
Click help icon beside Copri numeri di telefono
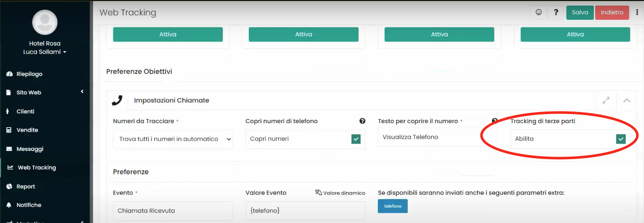click(x=362, y=121)
